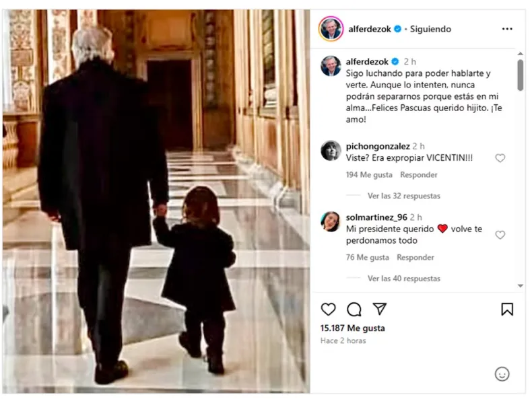The width and height of the screenshot is (532, 399).
Task: Open the post photo of man and child
Action: pyautogui.click(x=156, y=201)
